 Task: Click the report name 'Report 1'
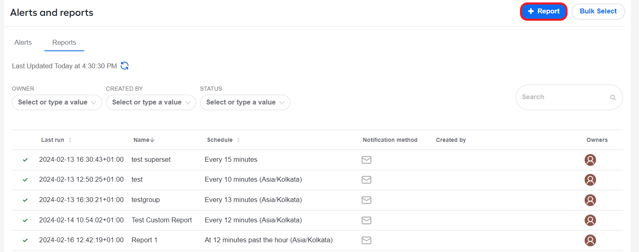(144, 240)
